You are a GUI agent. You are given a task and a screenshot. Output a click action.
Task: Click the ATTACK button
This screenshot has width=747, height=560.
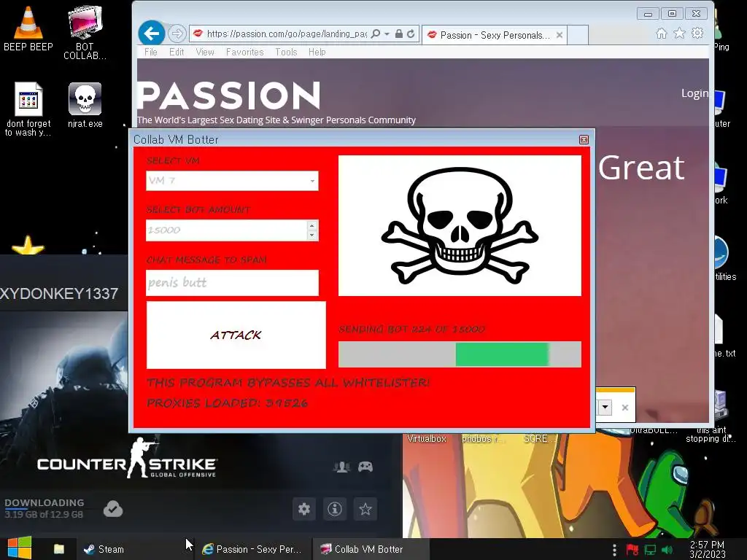point(236,335)
